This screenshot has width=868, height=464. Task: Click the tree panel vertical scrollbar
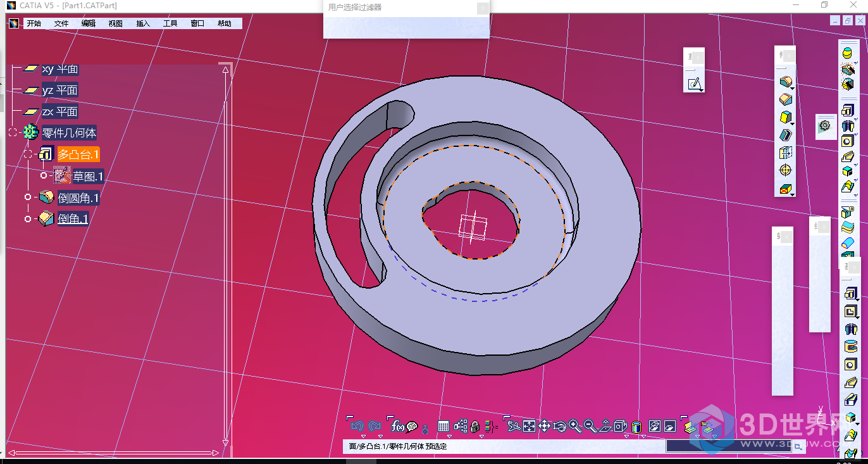[x=226, y=256]
